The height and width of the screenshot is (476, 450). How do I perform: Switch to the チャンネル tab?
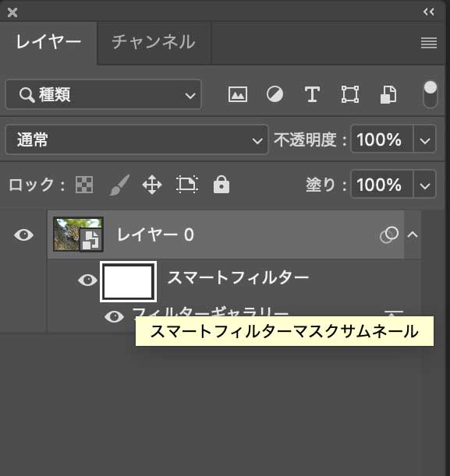[154, 42]
